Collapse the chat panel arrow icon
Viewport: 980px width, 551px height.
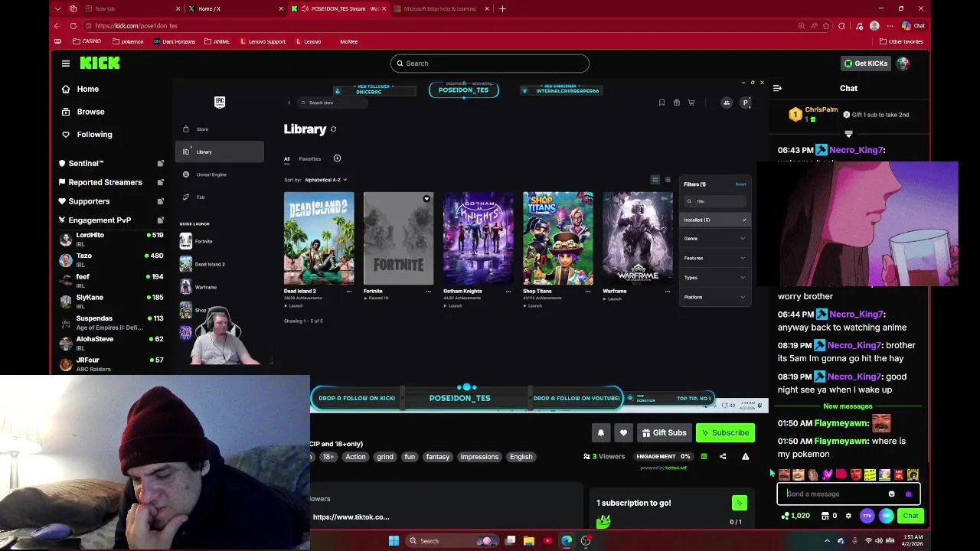point(777,88)
